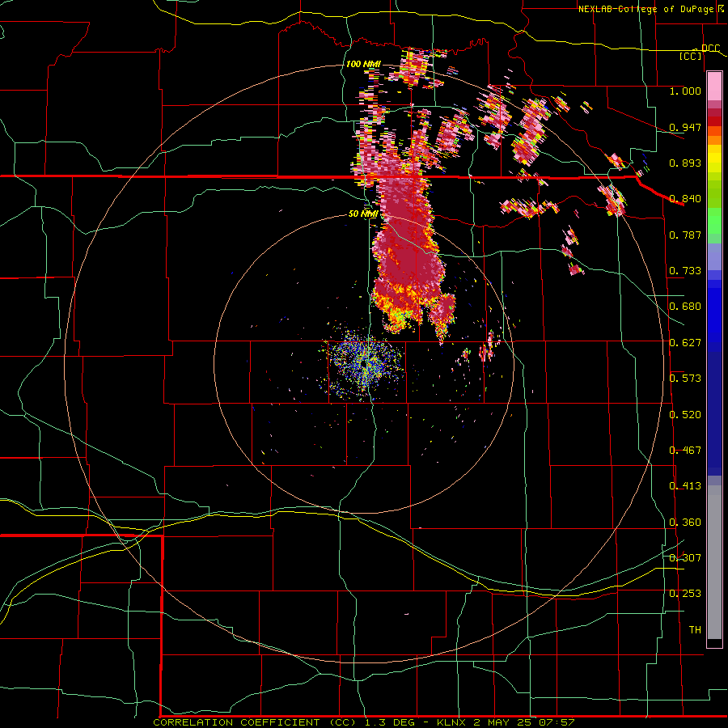Click the 0.787 scale label
728x728 pixels.
pyautogui.click(x=685, y=235)
